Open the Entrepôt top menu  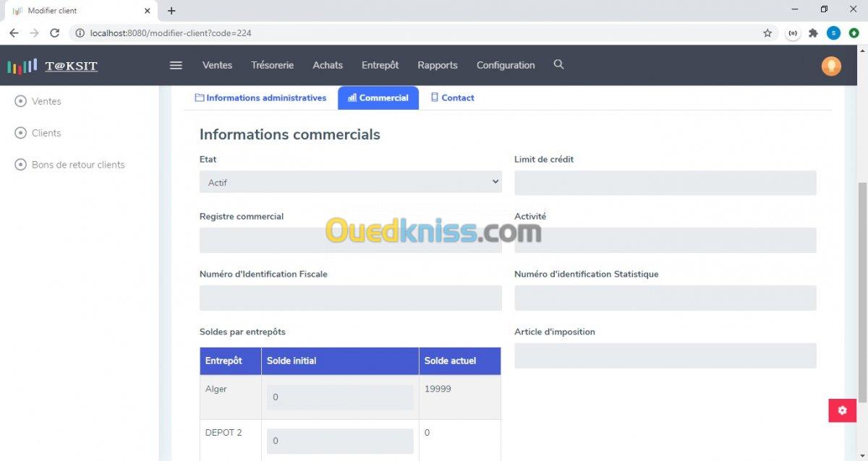point(380,65)
